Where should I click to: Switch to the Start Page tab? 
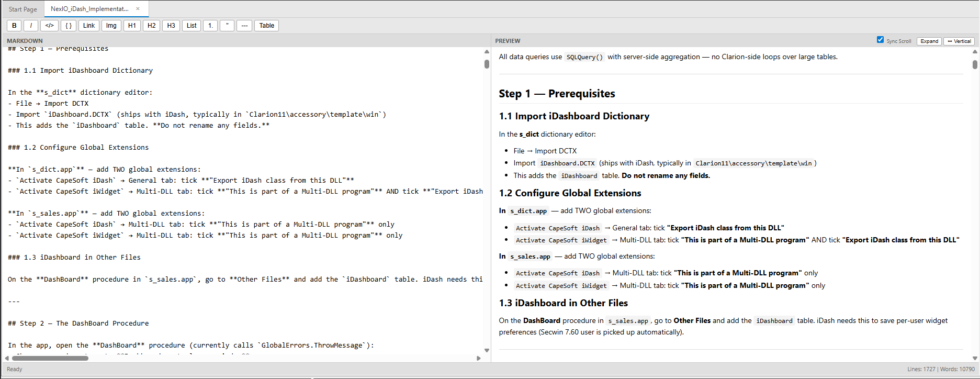[23, 9]
